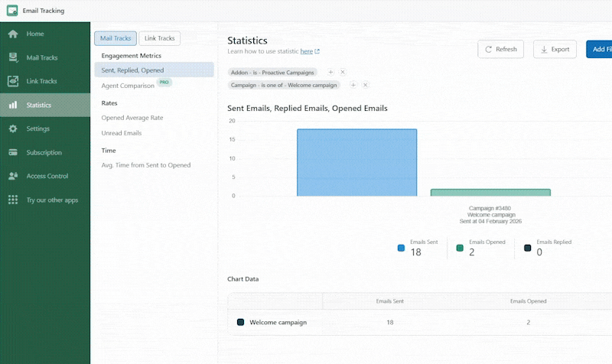
Task: Select Sent, Replied, Opened metric
Action: tap(155, 70)
